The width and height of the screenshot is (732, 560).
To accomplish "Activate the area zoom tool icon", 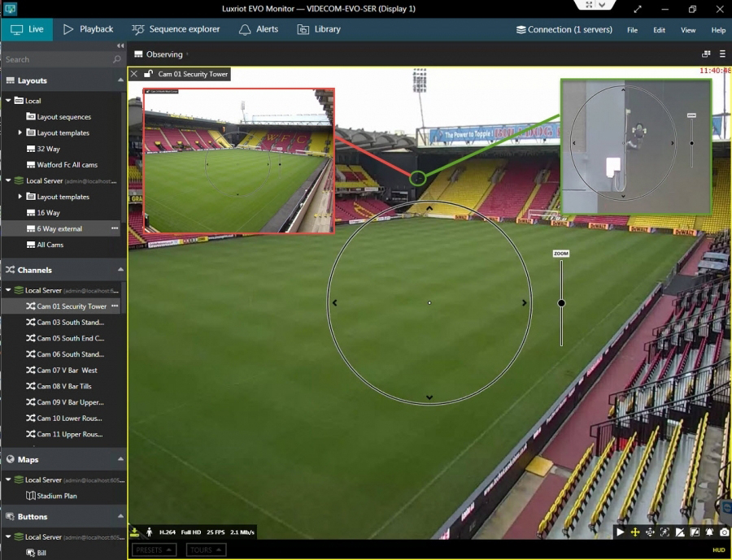I will [664, 532].
